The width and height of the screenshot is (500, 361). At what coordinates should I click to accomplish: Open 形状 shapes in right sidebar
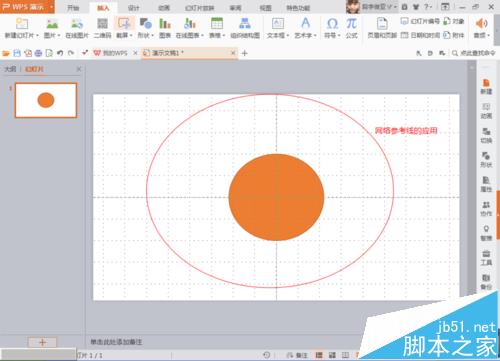coord(486,160)
